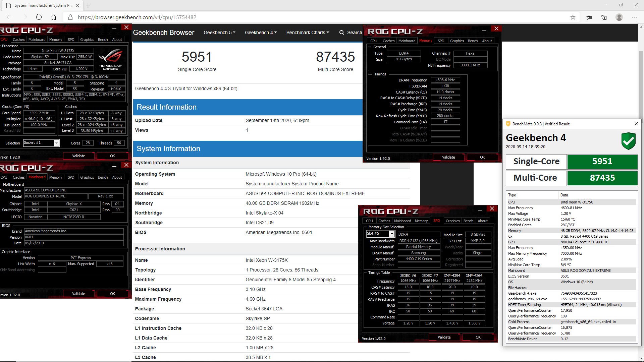The height and width of the screenshot is (362, 644).
Task: Click the Search magnifier in Geekbench navbar
Action: pos(342,33)
